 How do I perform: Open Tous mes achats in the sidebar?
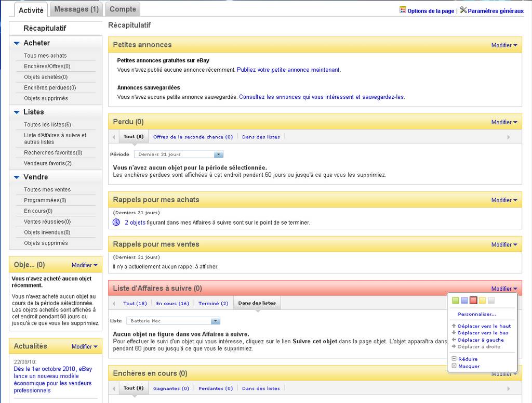(x=45, y=55)
